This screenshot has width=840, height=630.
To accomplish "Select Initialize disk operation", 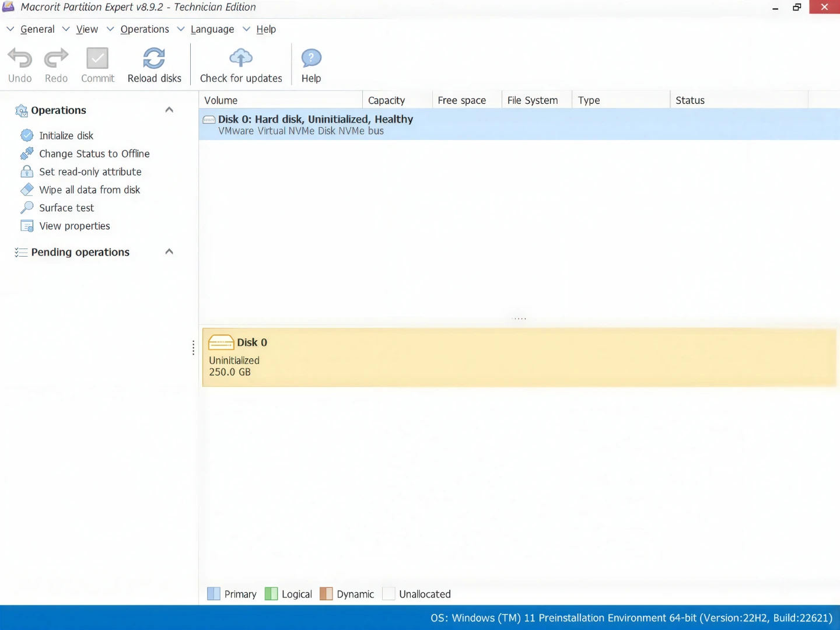I will point(66,135).
